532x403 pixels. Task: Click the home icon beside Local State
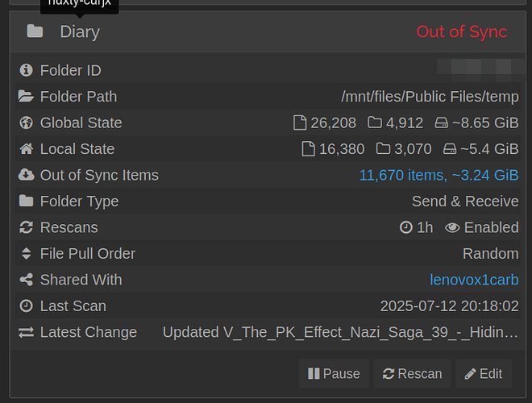[x=26, y=148]
